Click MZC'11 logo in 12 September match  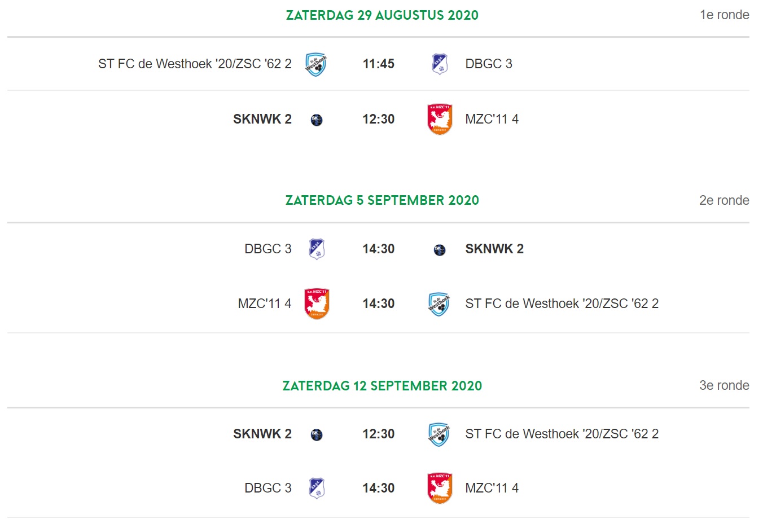pos(440,489)
